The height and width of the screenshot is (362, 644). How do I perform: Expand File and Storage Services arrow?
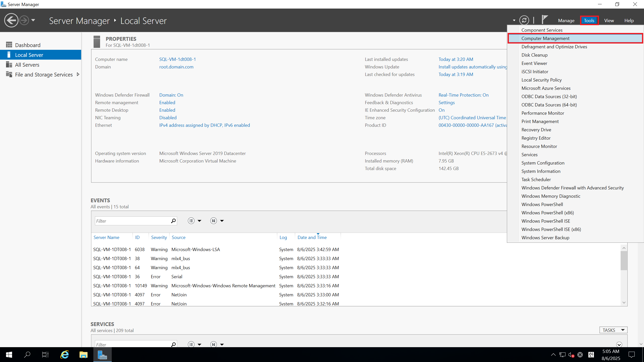(78, 74)
